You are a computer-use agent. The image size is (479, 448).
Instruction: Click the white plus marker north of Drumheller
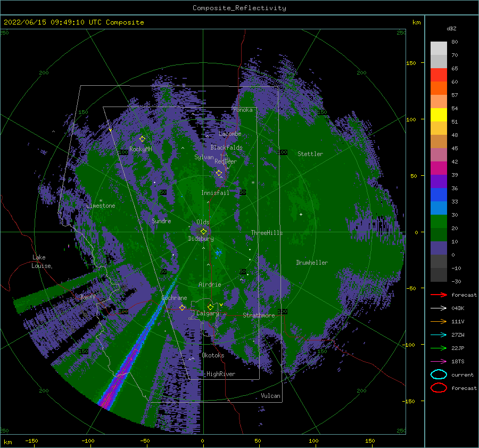[301, 214]
